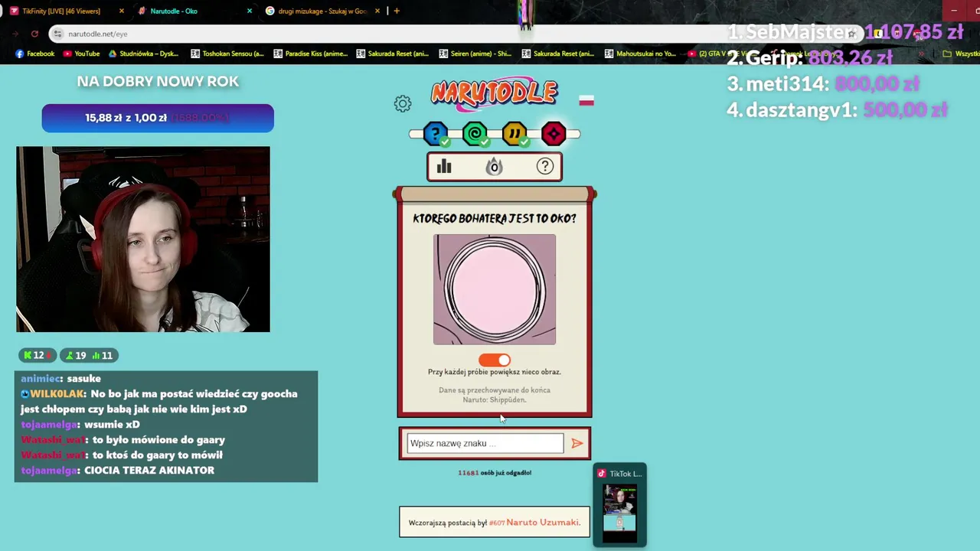Click the pink eye puzzle image
The width and height of the screenshot is (980, 551).
tap(495, 289)
